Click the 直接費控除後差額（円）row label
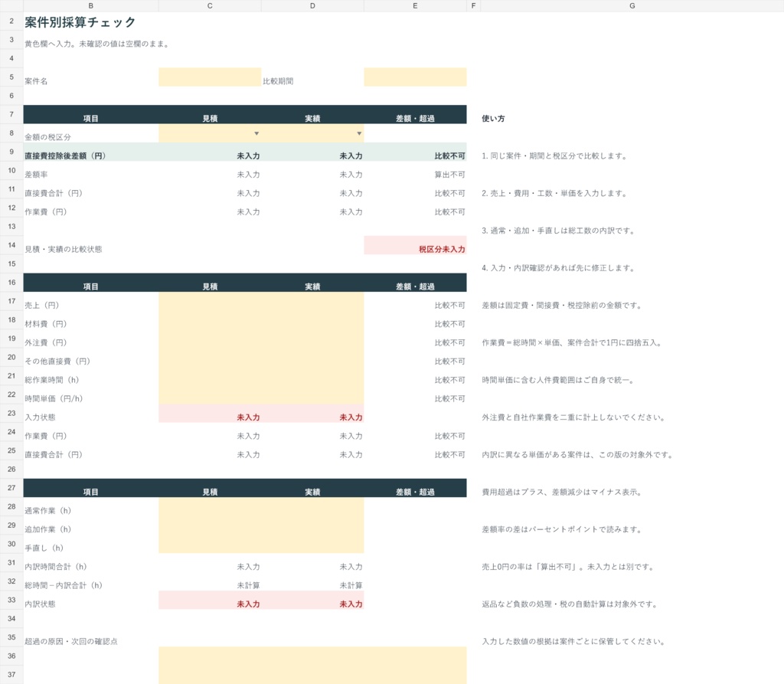Viewport: 784px width, 684px height. click(x=65, y=156)
